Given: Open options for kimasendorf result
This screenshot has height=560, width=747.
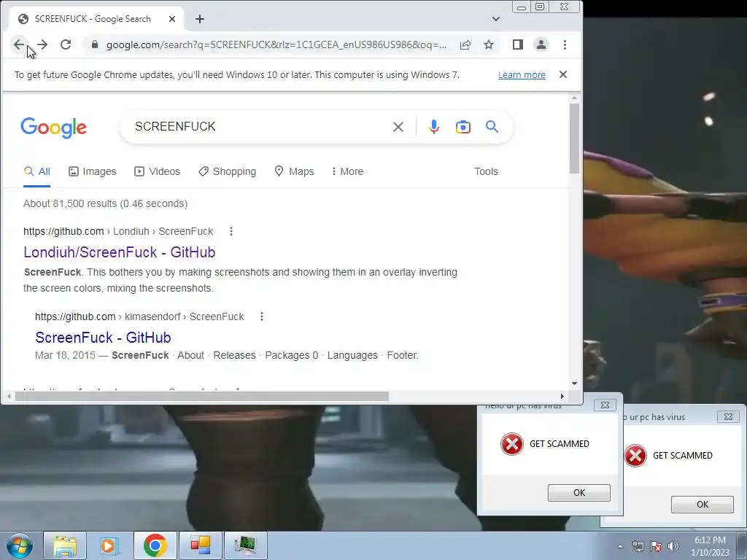Looking at the screenshot, I should tap(262, 316).
